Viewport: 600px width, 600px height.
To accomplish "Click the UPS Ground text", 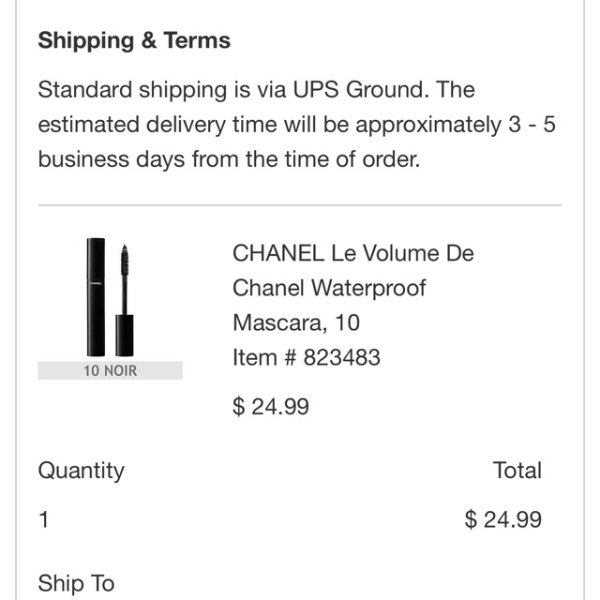I will click(358, 90).
